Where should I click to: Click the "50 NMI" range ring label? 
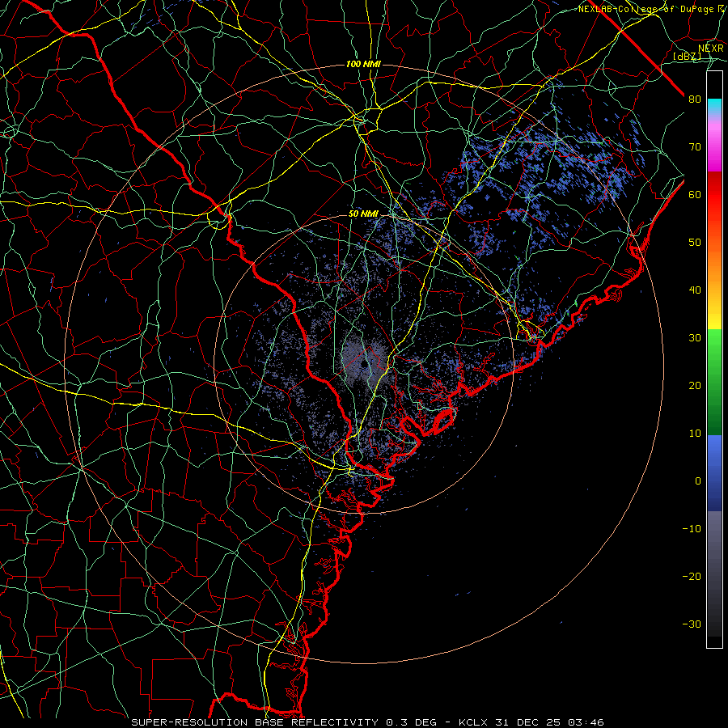coord(363,214)
